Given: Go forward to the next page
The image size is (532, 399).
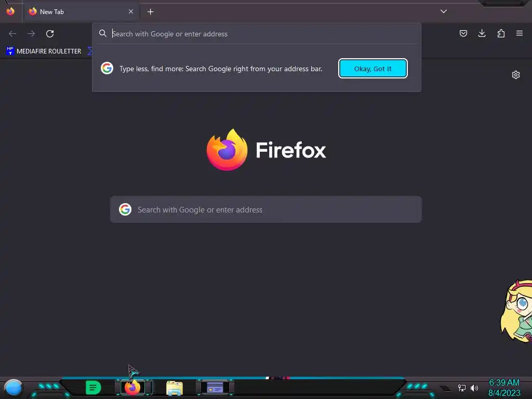Looking at the screenshot, I should click(x=31, y=34).
